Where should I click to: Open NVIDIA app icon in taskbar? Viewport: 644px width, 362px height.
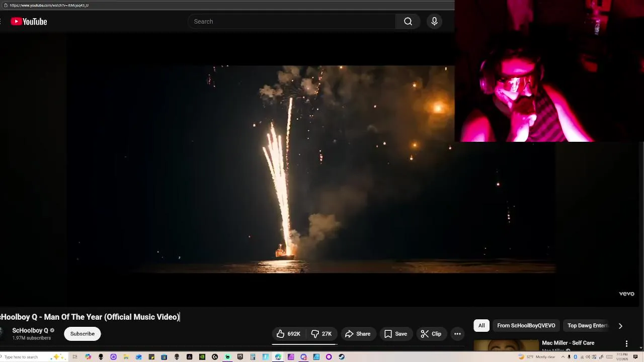(x=202, y=357)
